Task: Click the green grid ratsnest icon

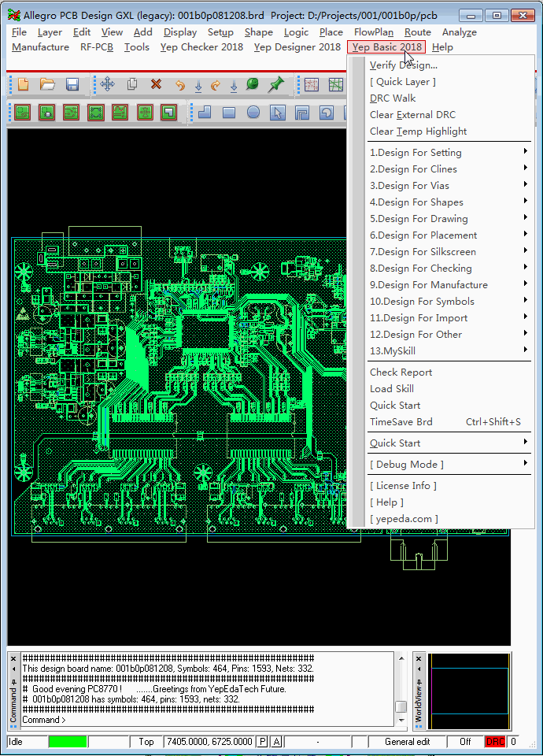Action: tap(336, 85)
